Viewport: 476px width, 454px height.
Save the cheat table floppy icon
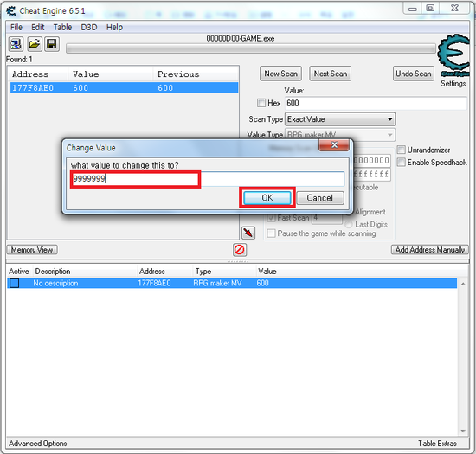(x=52, y=44)
